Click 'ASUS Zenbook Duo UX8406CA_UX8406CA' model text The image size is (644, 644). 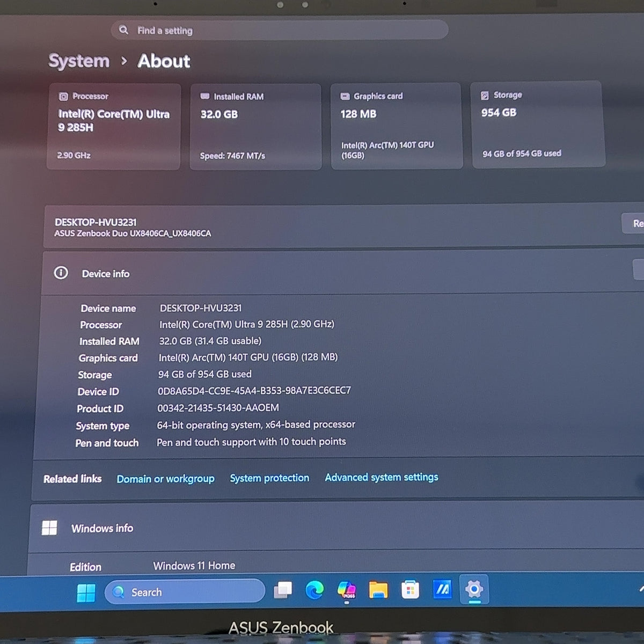[x=133, y=233]
